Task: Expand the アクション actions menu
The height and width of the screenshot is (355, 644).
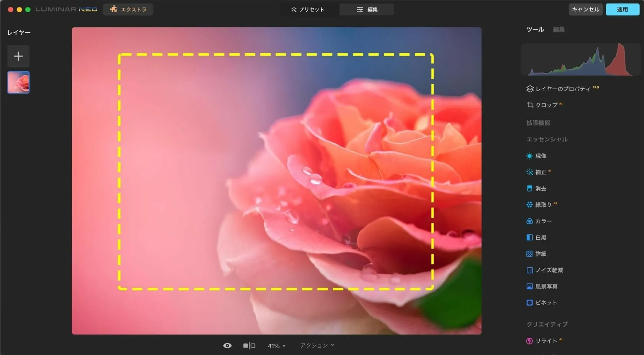Action: 317,346
